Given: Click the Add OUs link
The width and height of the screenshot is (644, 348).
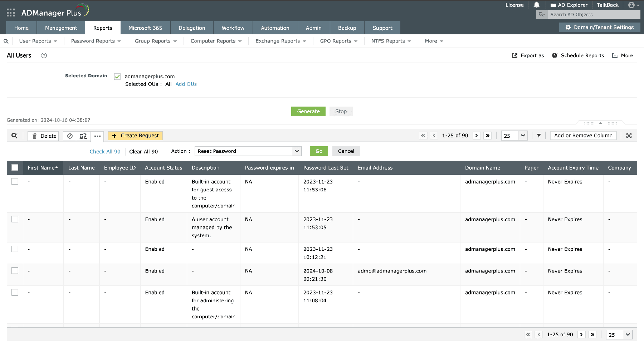Looking at the screenshot, I should pos(186,84).
